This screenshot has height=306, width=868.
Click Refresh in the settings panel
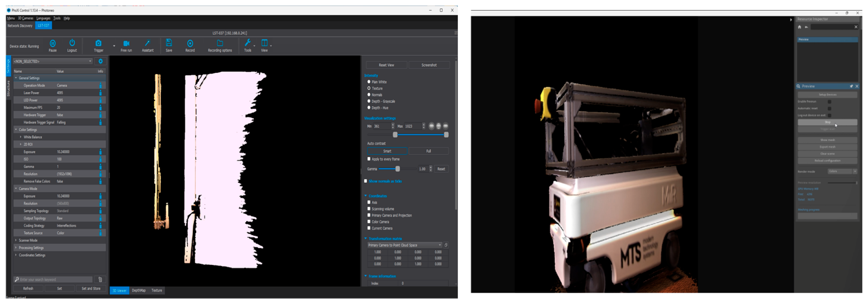pyautogui.click(x=28, y=288)
